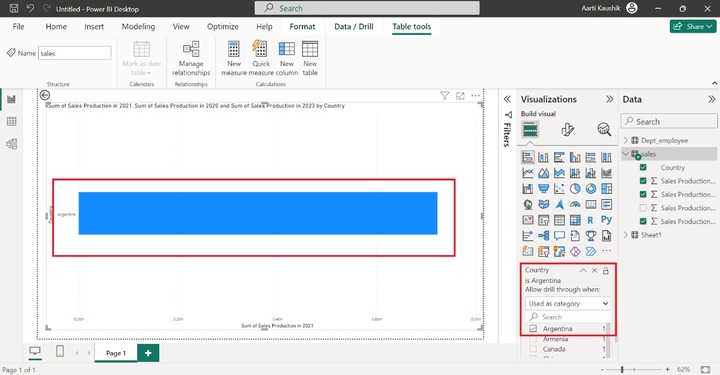
Task: Select the Stacked bar chart visual
Action: tap(528, 157)
